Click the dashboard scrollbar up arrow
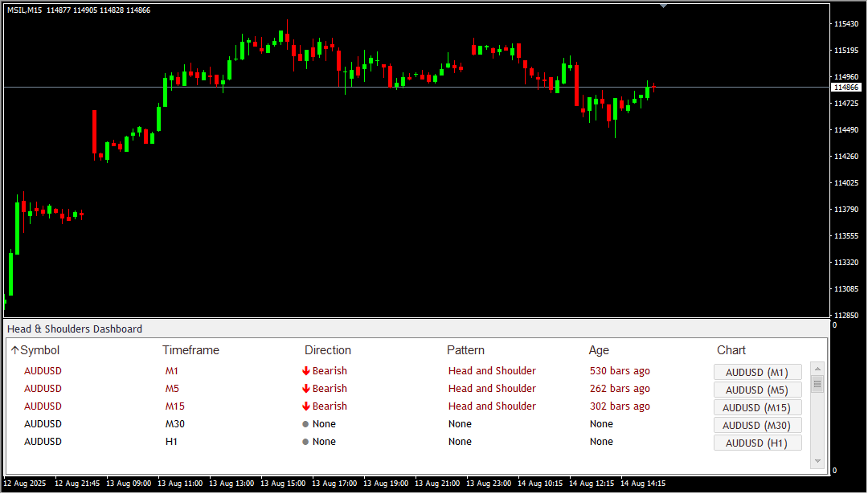868x494 pixels. click(x=817, y=368)
